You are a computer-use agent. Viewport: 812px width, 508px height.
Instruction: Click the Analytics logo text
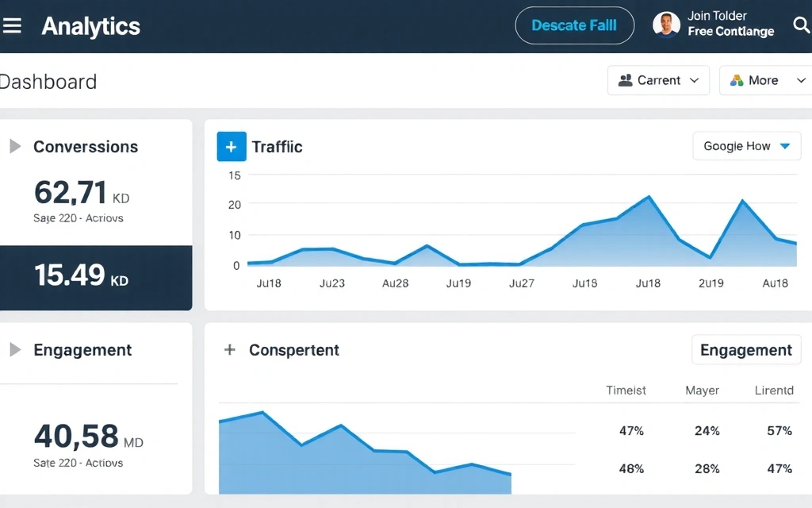pyautogui.click(x=90, y=25)
